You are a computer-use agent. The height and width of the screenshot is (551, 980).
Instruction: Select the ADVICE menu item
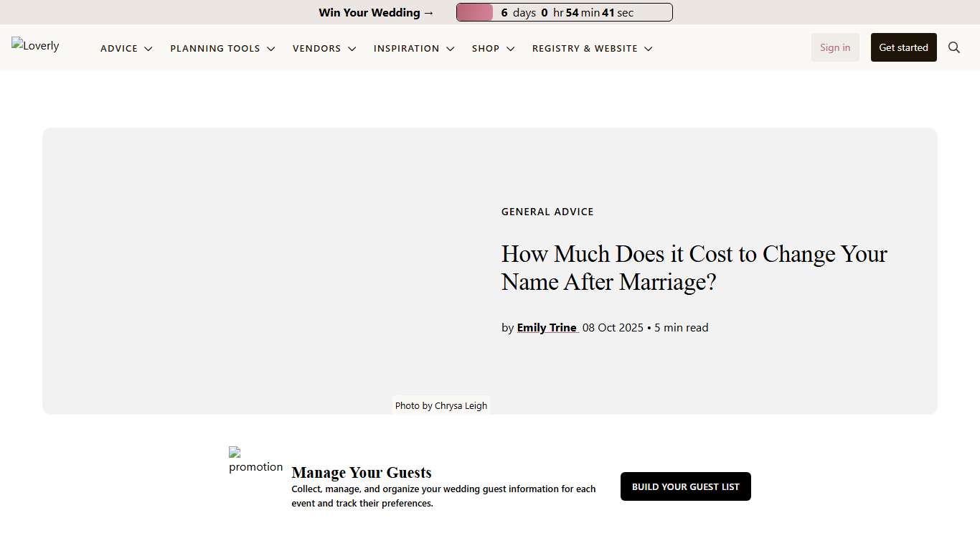[x=119, y=48]
